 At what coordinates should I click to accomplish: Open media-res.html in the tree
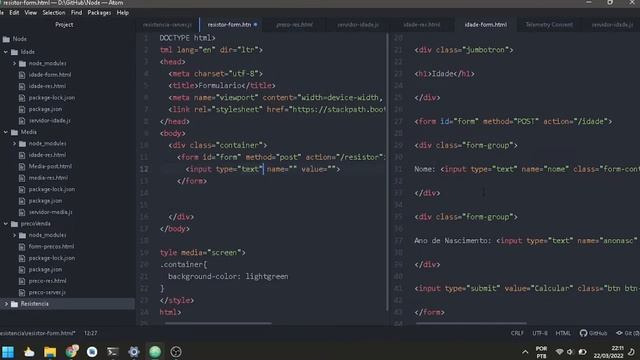[48, 178]
